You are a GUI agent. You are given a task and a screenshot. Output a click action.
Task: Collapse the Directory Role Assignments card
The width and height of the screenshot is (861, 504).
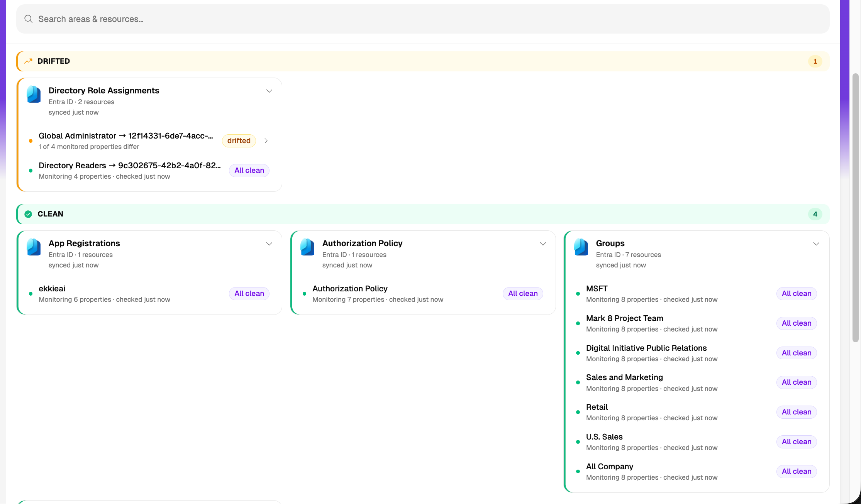pos(269,91)
